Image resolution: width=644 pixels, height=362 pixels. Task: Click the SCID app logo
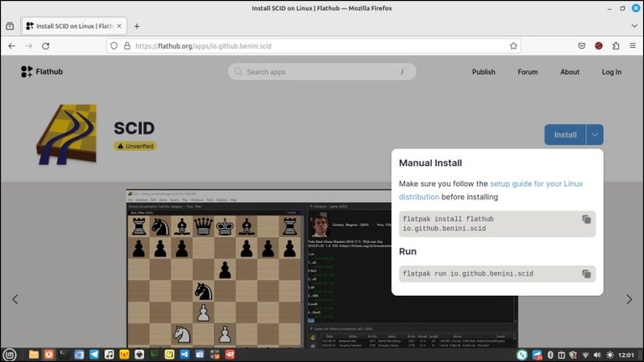(66, 135)
